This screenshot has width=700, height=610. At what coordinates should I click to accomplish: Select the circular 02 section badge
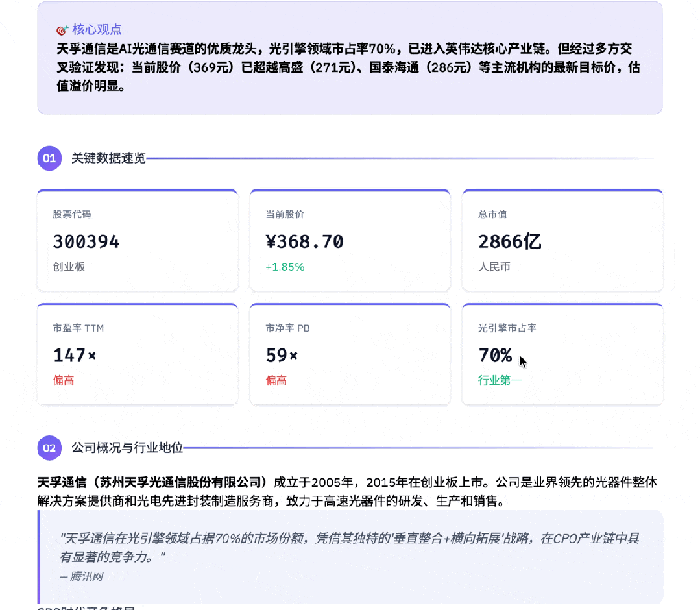(x=49, y=448)
